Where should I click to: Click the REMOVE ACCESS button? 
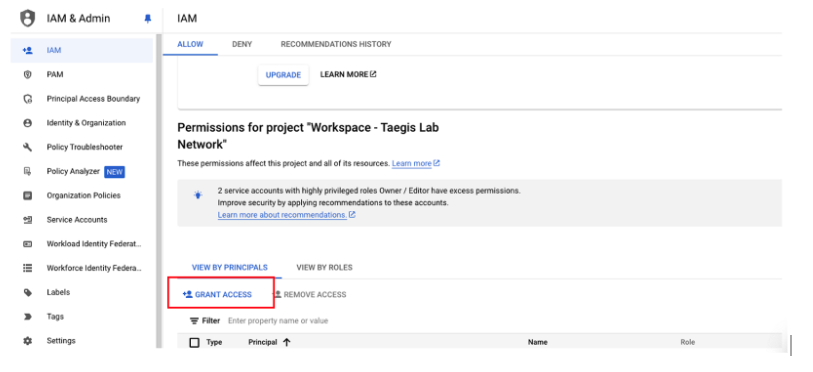click(310, 294)
